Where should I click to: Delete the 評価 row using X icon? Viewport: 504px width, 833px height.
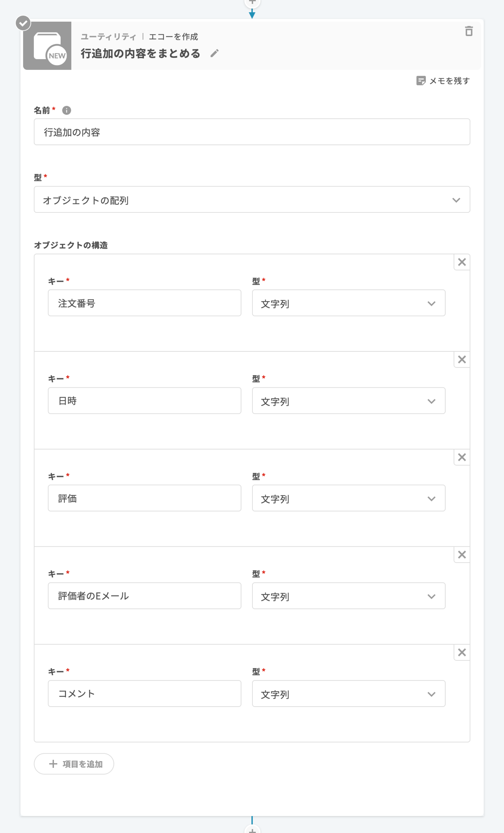point(462,457)
